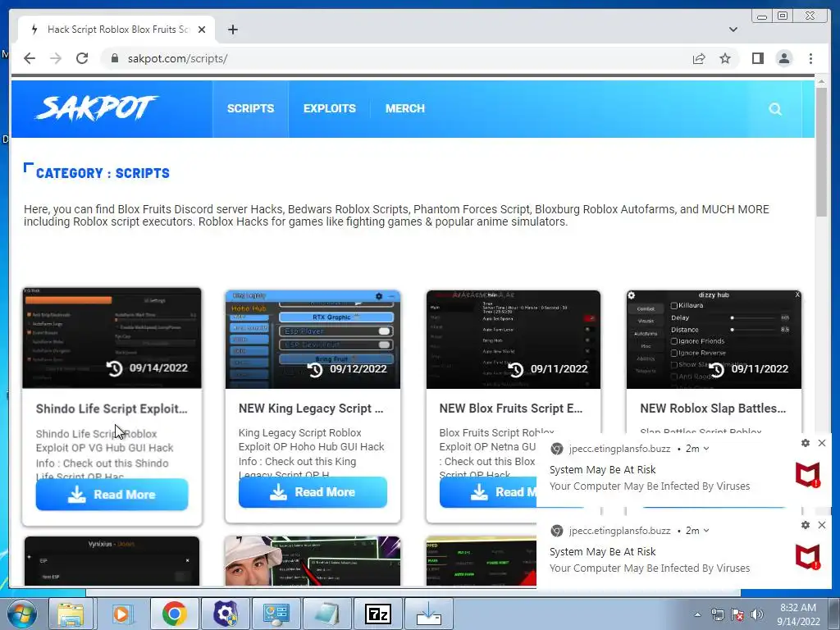Open the NEW King Legacy Script title
Viewport: 840px width, 630px height.
pyautogui.click(x=311, y=409)
